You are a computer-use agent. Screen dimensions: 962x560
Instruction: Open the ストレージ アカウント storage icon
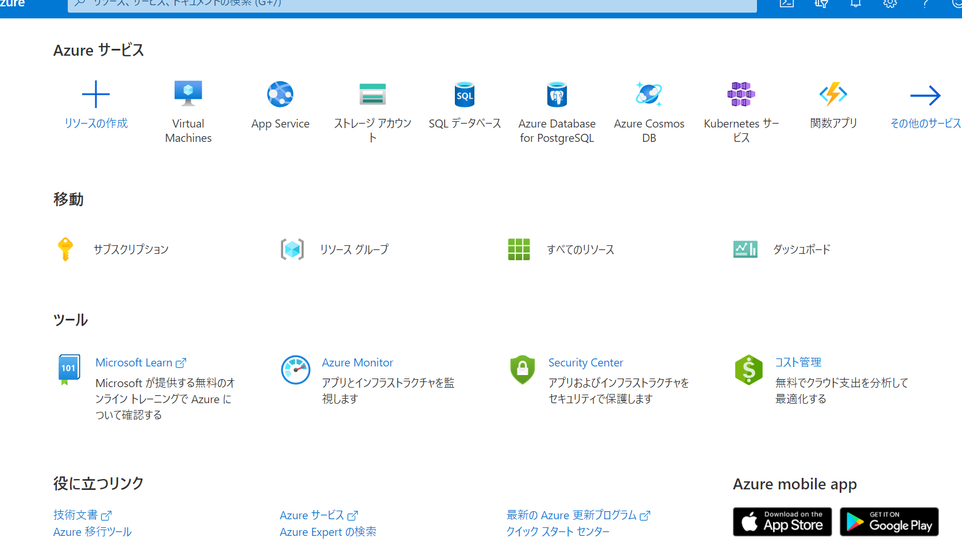pos(373,94)
